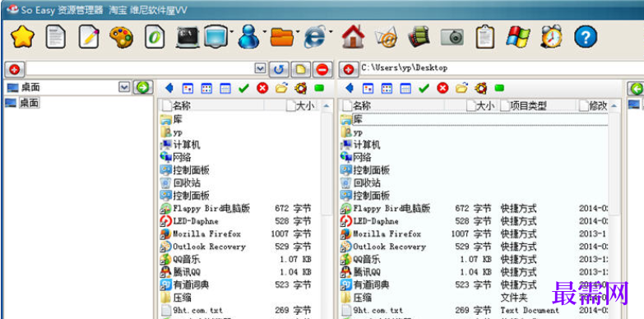Open the alarm clock icon
Screen dimensions: 644x319
551,37
